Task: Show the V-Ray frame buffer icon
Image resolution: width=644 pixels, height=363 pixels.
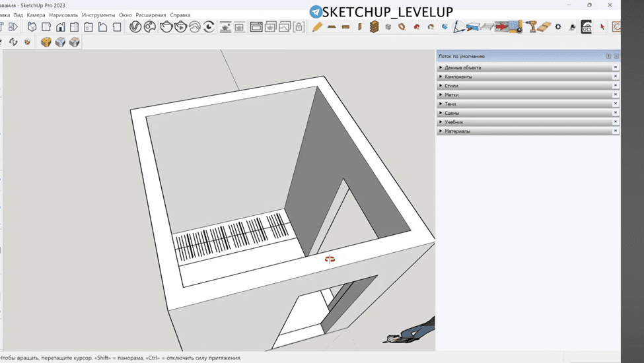Action: tap(256, 27)
